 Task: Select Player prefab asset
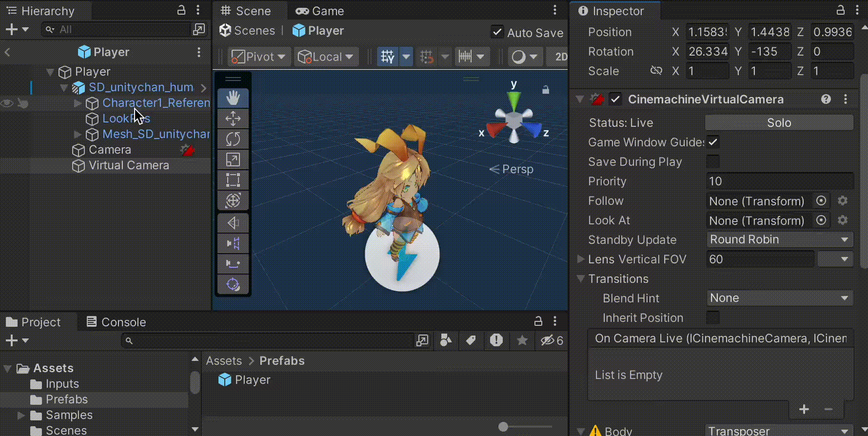(x=244, y=379)
